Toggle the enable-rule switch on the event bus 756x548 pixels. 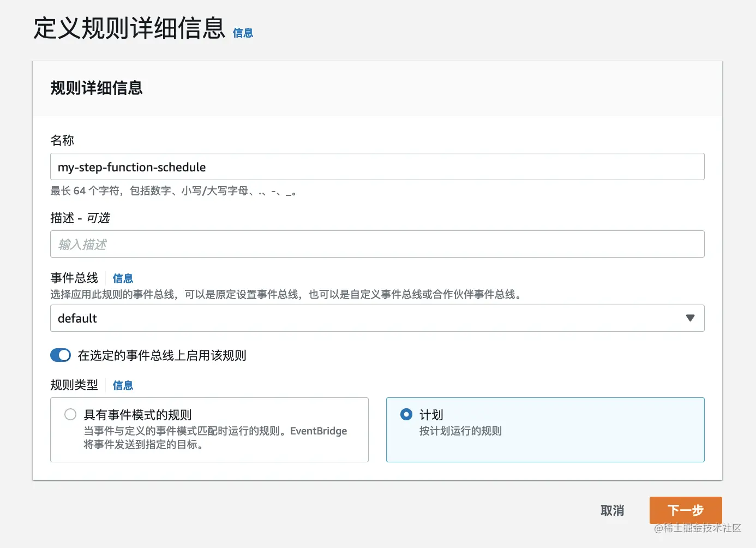[61, 355]
